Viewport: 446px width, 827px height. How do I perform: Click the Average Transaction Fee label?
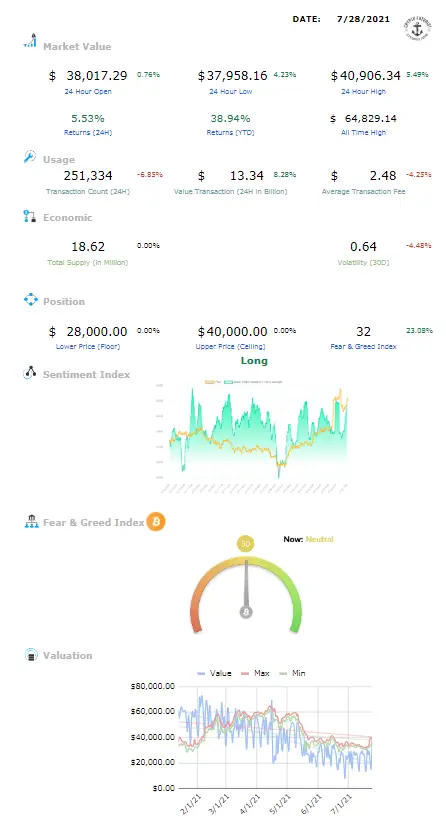point(363,191)
